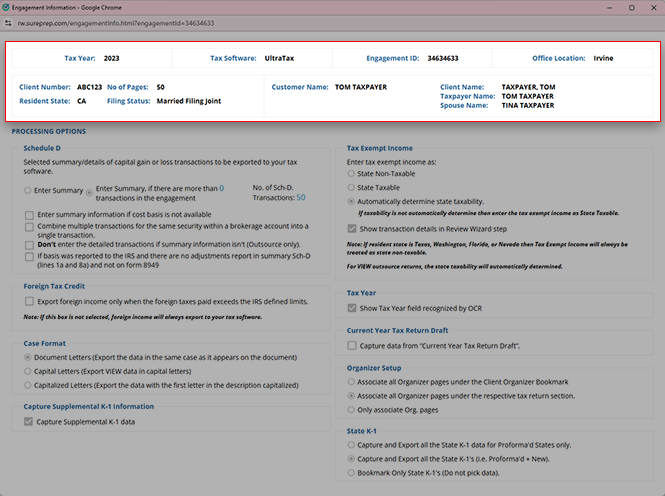Image resolution: width=665 pixels, height=496 pixels.
Task: Click the Tax Software value UltraTax
Action: click(x=279, y=58)
